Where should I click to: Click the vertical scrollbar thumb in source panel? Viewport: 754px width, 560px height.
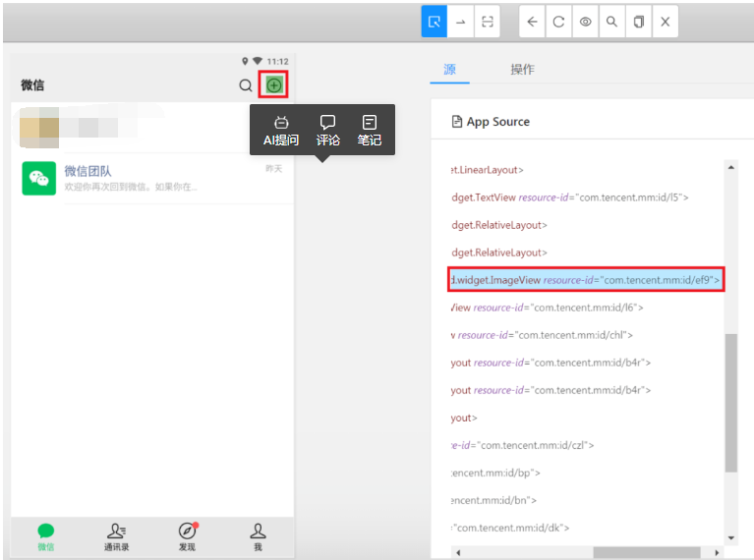coord(731,403)
